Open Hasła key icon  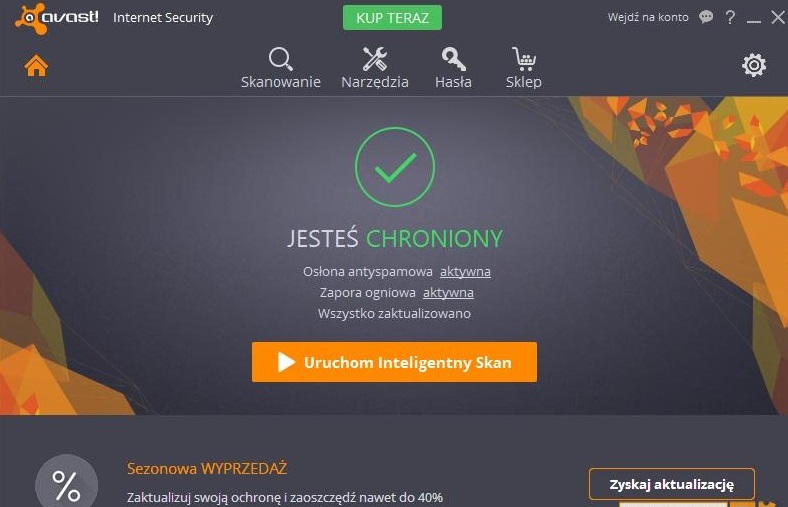(x=453, y=59)
